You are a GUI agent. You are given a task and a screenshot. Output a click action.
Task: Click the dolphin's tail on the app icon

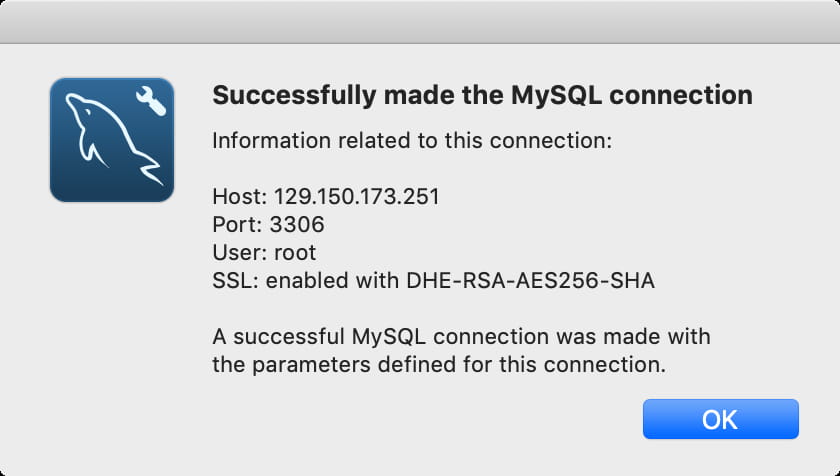pos(150,169)
